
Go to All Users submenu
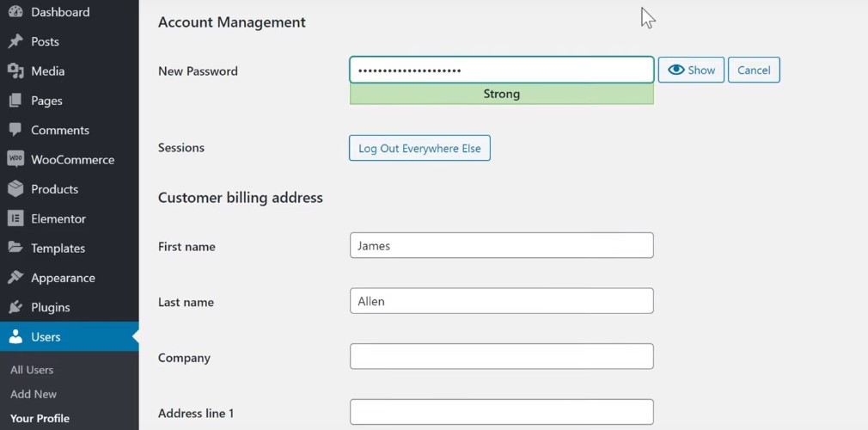(x=32, y=370)
